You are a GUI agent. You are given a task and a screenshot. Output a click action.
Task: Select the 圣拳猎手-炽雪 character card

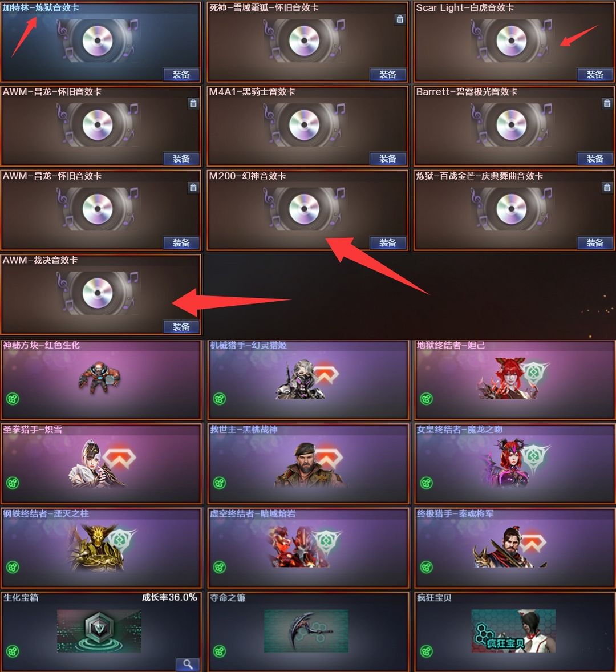click(101, 464)
